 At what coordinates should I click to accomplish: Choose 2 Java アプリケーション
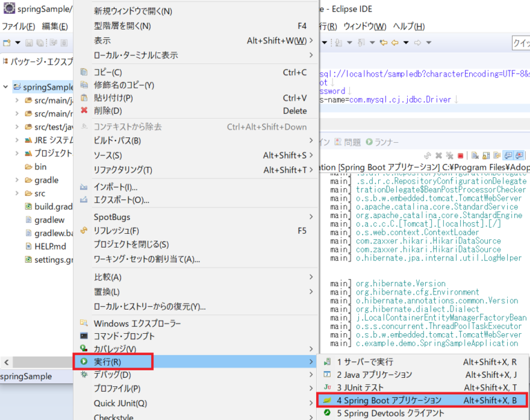point(422,374)
